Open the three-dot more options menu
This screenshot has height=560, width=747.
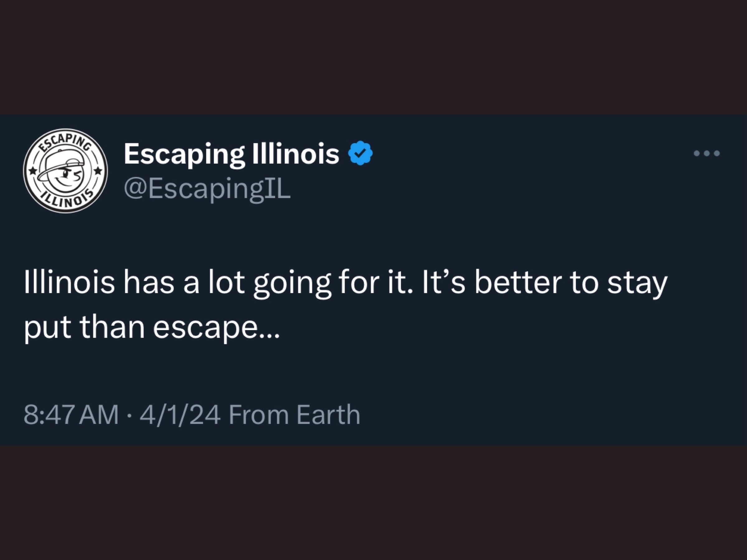pyautogui.click(x=707, y=153)
